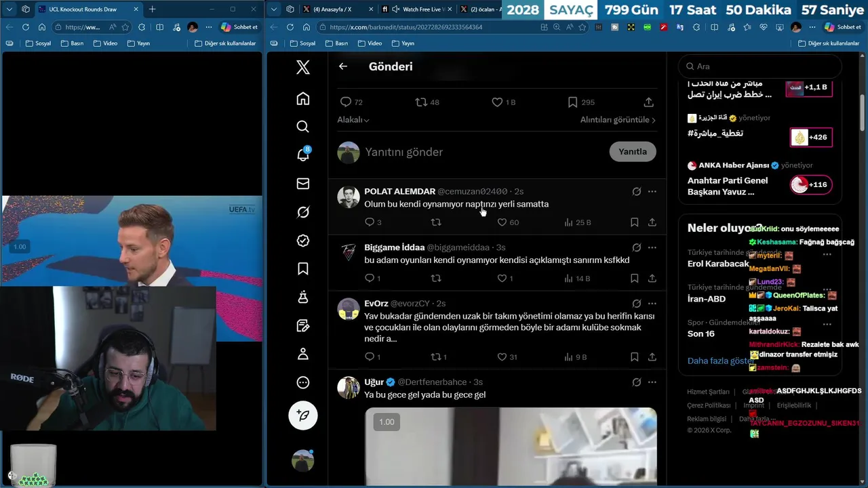Open Video bookmarks folder in left window

point(106,43)
